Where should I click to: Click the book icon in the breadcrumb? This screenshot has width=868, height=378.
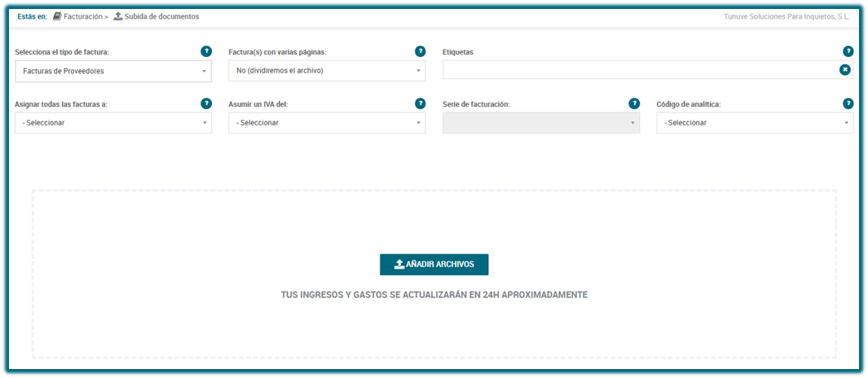click(x=57, y=16)
